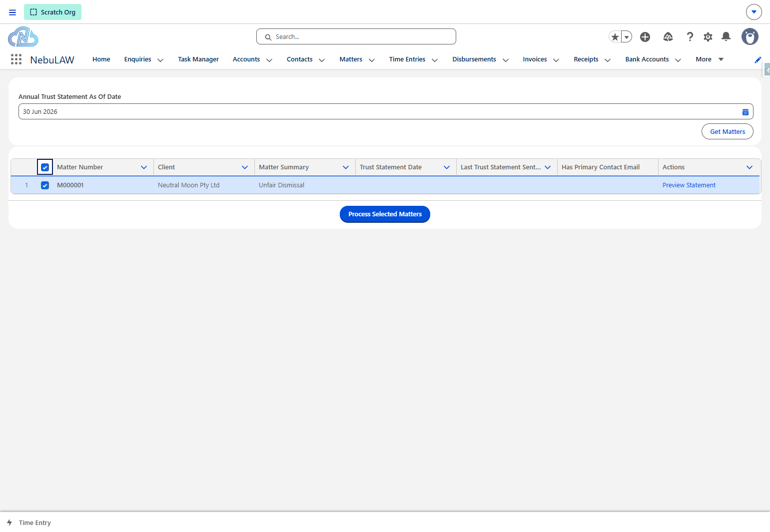Open the Trailhead guidance icon
The width and height of the screenshot is (770, 532).
(668, 37)
